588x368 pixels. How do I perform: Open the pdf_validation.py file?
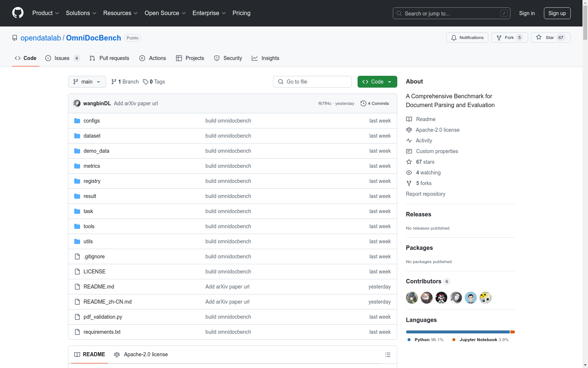[103, 317]
